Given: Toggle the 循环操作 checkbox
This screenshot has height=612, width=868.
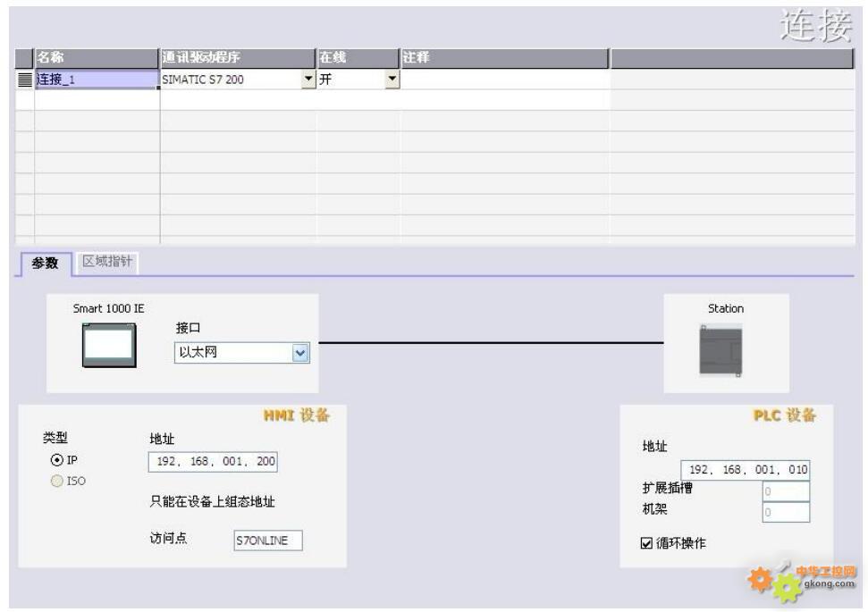Looking at the screenshot, I should (x=646, y=543).
